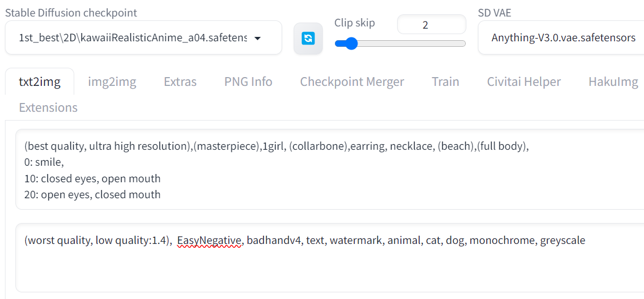Click the 'SD VAE' label
The height and width of the screenshot is (299, 644).
click(x=495, y=12)
